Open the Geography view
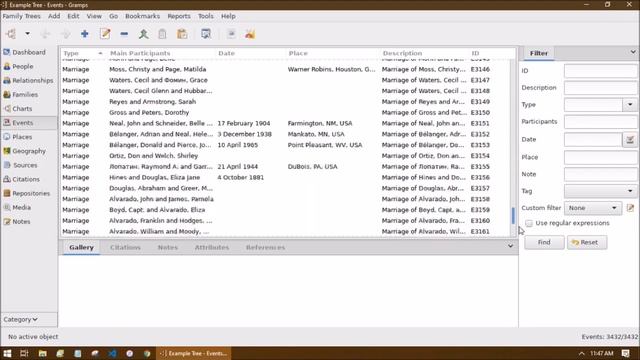 (x=29, y=151)
